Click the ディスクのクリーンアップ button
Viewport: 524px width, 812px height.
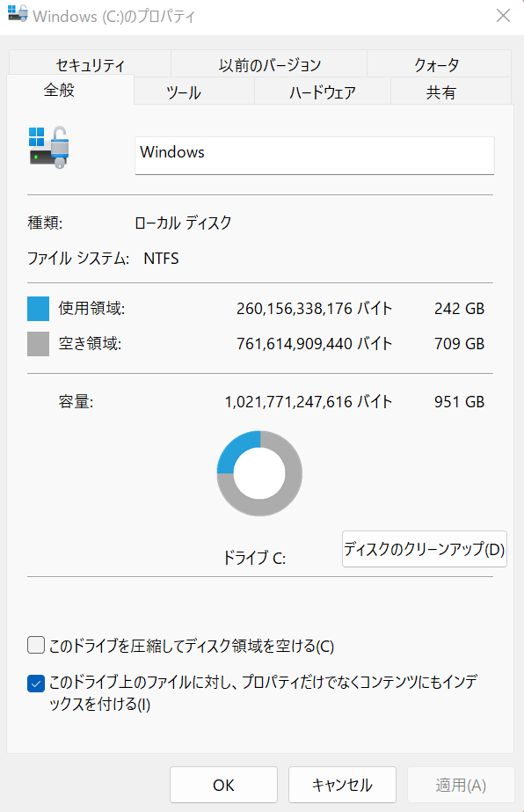[425, 549]
